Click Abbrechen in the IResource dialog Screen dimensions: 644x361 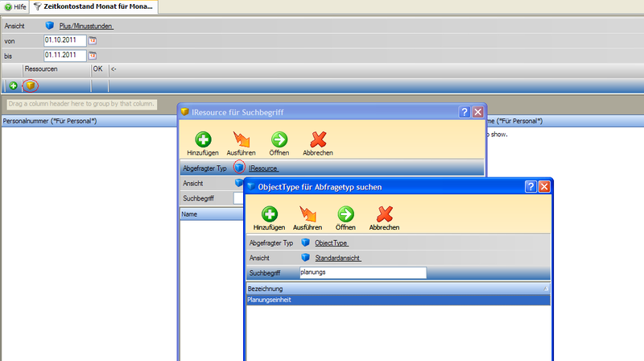point(317,141)
